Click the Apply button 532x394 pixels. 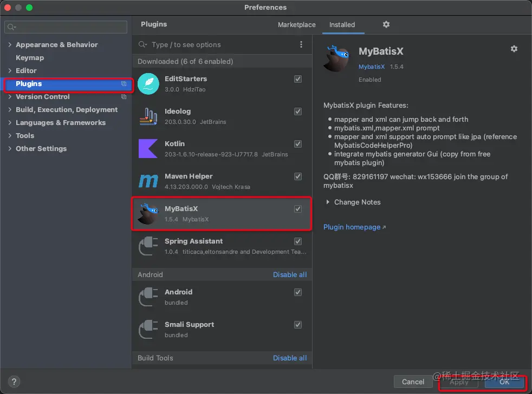(x=459, y=382)
